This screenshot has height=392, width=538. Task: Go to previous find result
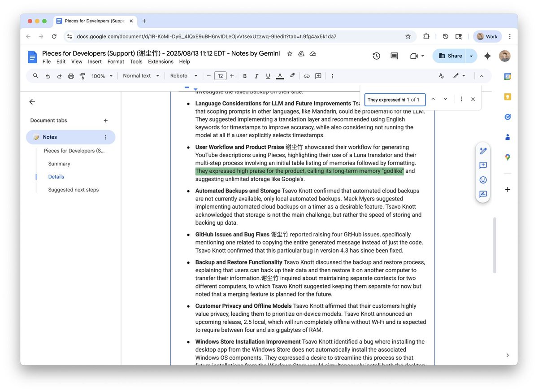pyautogui.click(x=433, y=99)
